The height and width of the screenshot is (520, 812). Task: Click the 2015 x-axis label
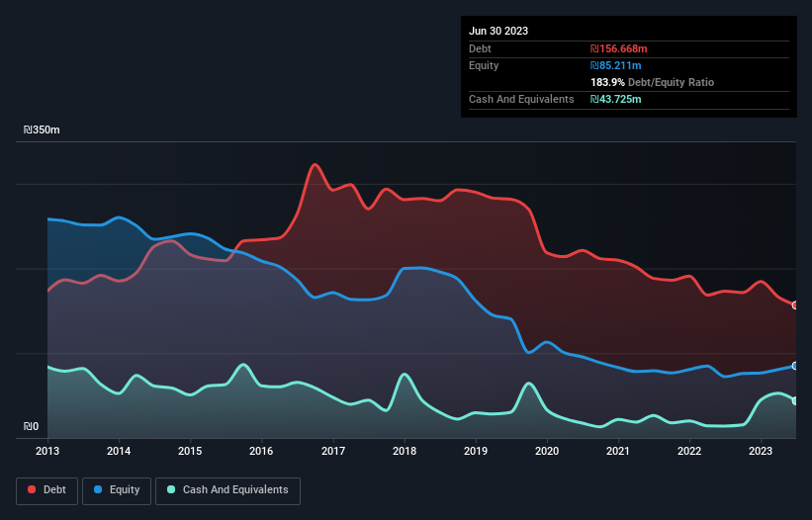190,451
